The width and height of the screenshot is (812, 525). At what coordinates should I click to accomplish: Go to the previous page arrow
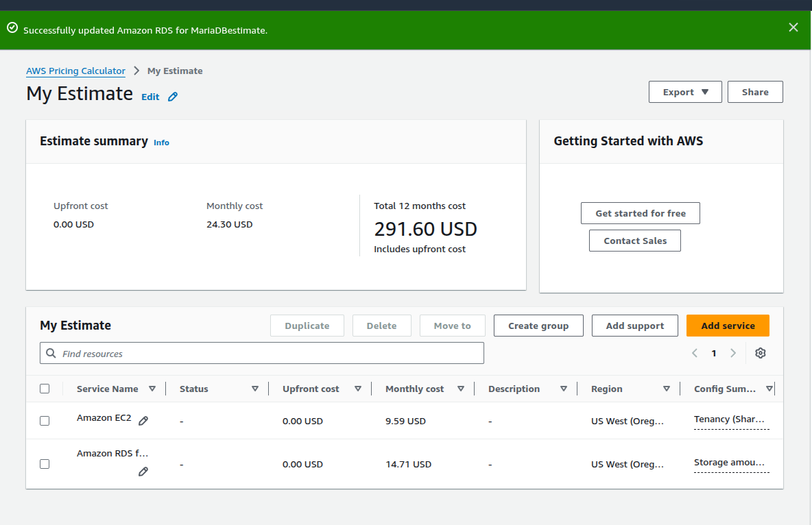tap(695, 353)
